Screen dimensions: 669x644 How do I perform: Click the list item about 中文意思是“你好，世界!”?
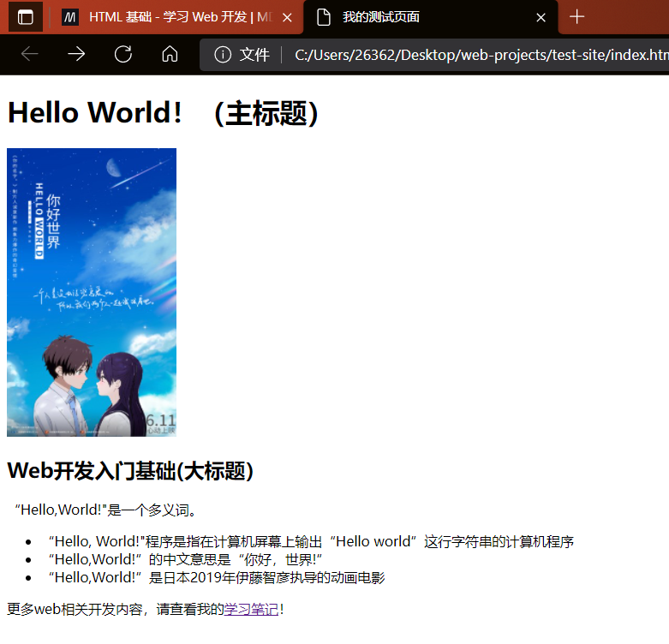[x=185, y=559]
